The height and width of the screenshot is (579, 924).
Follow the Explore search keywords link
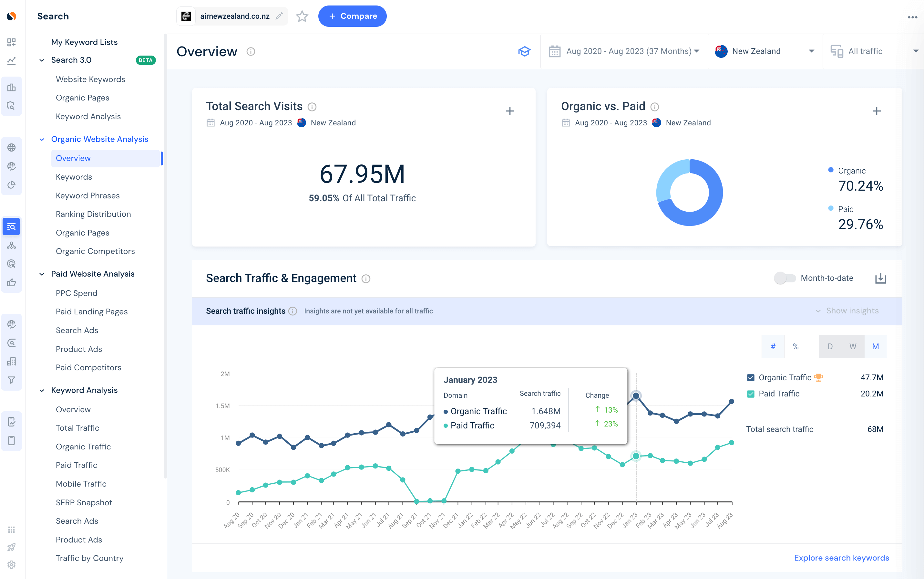point(841,558)
